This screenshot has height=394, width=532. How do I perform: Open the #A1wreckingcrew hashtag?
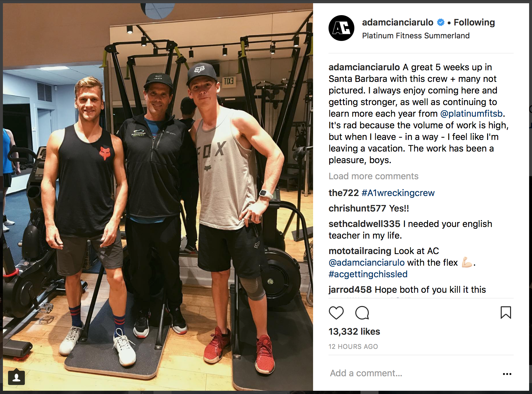pyautogui.click(x=398, y=193)
